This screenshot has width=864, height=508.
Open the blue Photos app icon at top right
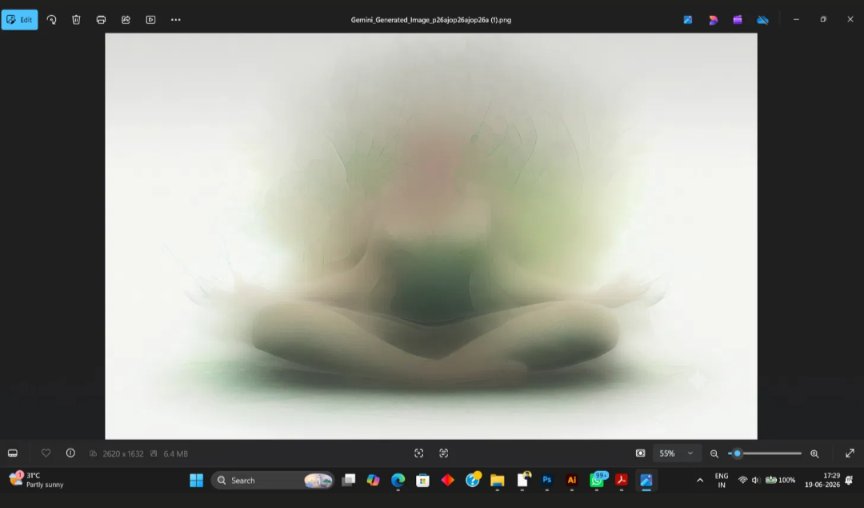click(x=688, y=20)
